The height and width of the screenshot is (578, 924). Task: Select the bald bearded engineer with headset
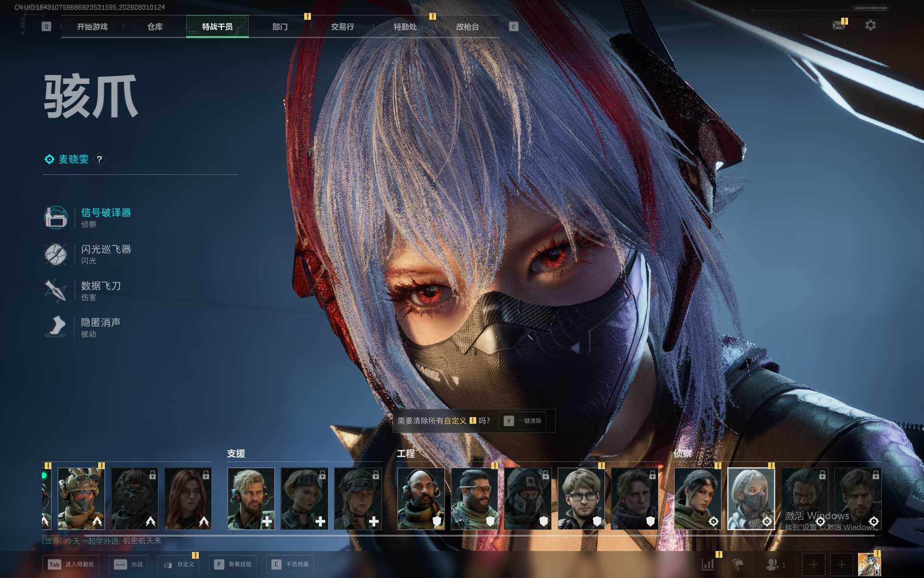(x=421, y=499)
